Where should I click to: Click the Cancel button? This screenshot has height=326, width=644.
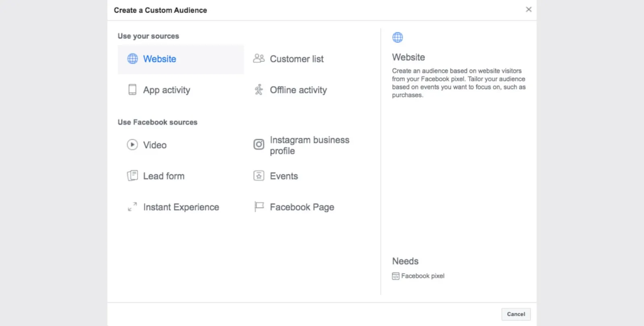click(x=516, y=314)
